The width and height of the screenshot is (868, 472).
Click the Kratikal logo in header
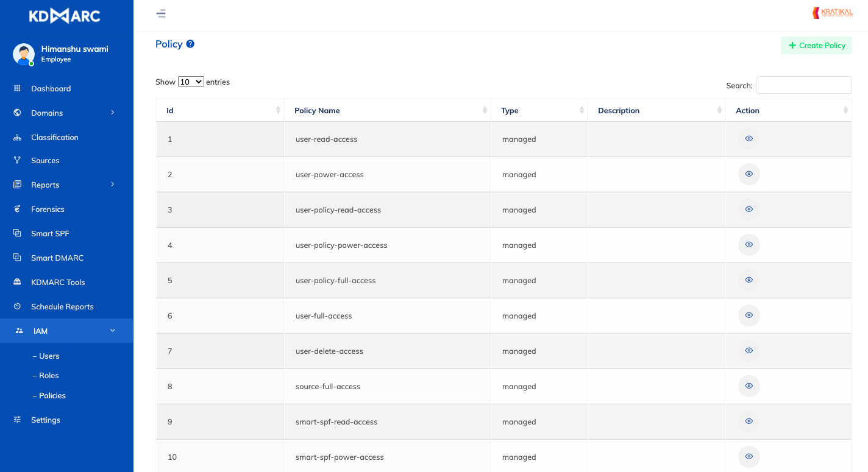[832, 13]
